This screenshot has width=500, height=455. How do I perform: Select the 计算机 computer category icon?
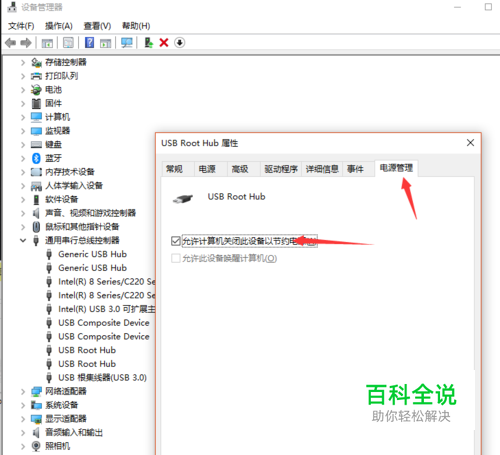pyautogui.click(x=36, y=117)
